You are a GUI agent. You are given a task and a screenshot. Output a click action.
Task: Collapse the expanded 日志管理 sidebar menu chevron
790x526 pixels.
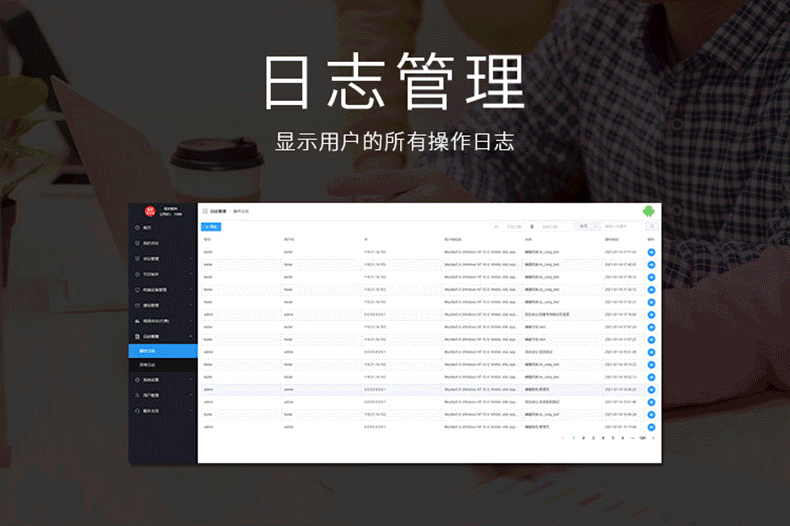point(190,337)
